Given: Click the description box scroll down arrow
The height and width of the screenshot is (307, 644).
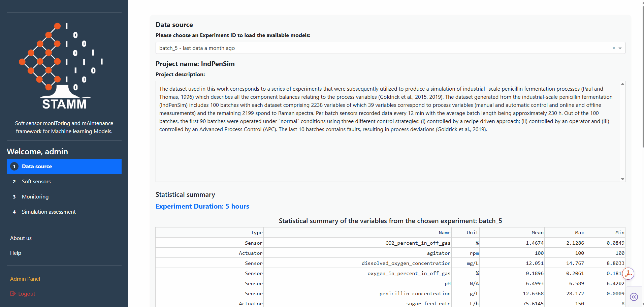Looking at the screenshot, I should click(x=622, y=179).
